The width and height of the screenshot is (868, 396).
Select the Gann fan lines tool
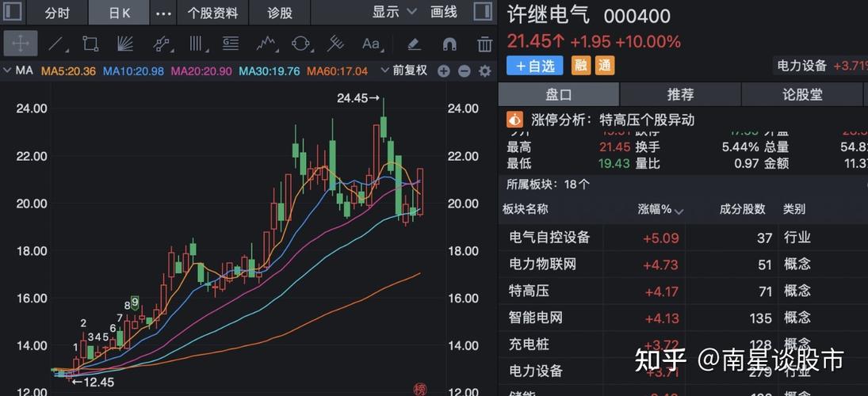pyautogui.click(x=125, y=44)
